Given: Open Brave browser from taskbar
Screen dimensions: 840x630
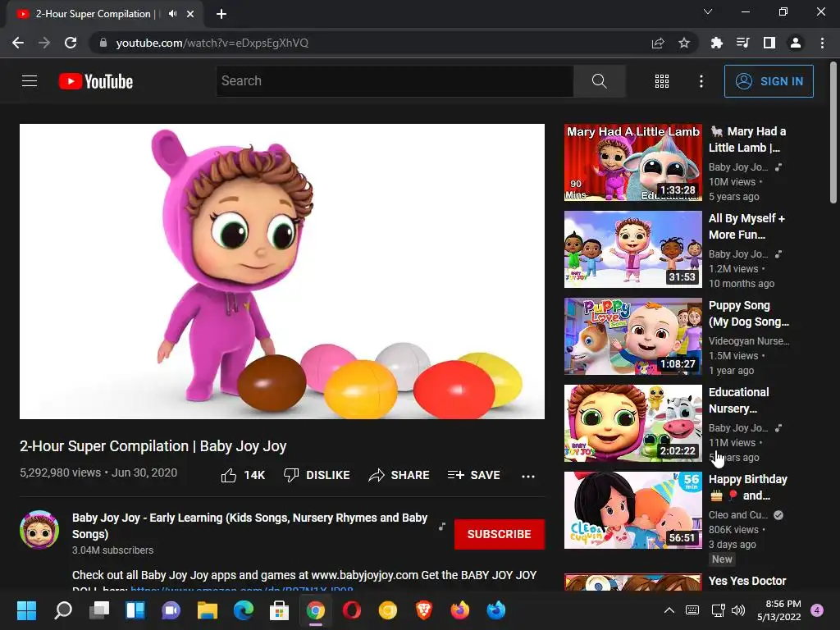Looking at the screenshot, I should click(424, 610).
